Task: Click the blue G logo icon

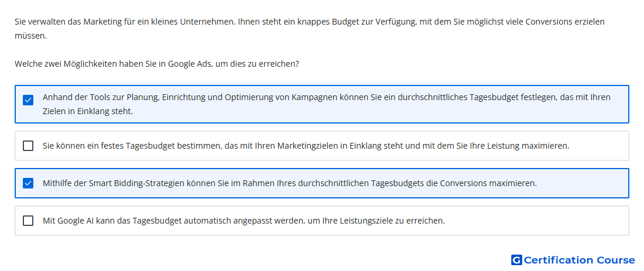Action: point(516,260)
